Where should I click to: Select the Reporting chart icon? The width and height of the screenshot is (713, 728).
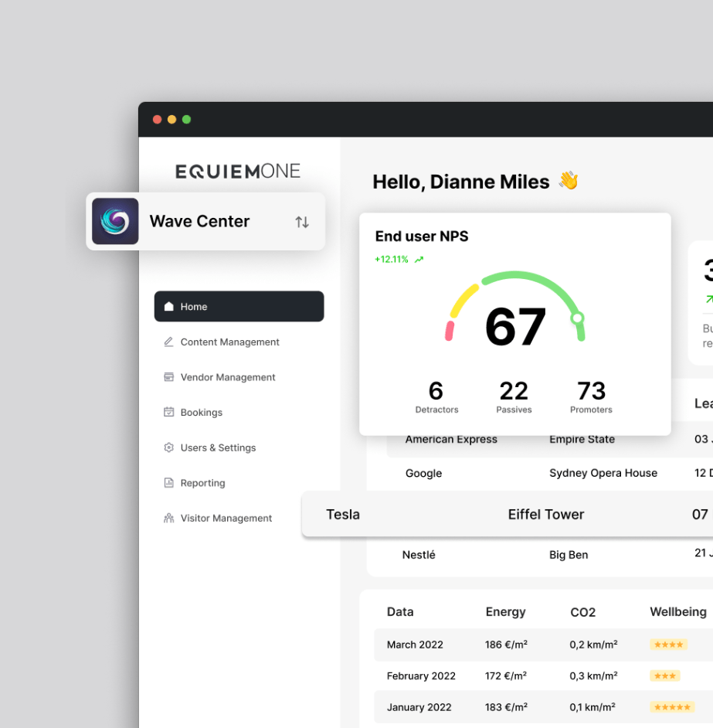coord(168,482)
